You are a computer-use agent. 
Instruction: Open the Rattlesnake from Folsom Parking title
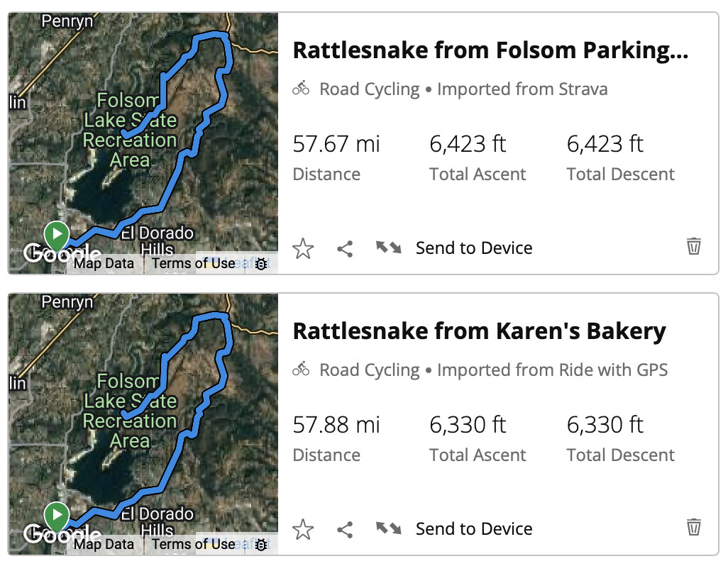(490, 50)
